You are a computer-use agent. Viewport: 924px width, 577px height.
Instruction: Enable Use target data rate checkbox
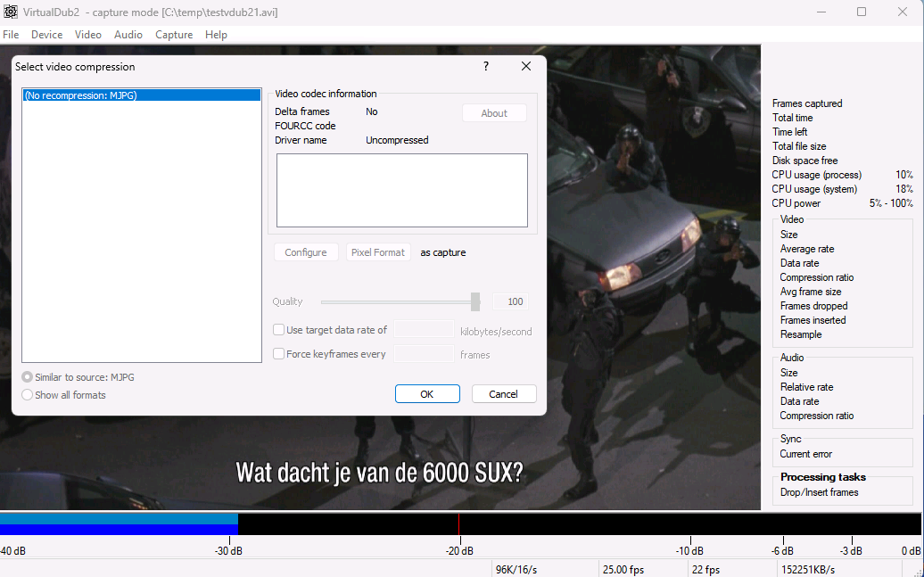click(279, 330)
